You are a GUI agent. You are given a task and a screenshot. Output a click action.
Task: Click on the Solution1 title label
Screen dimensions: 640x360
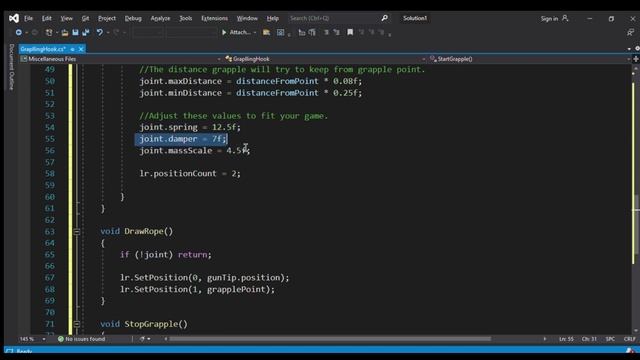(415, 18)
